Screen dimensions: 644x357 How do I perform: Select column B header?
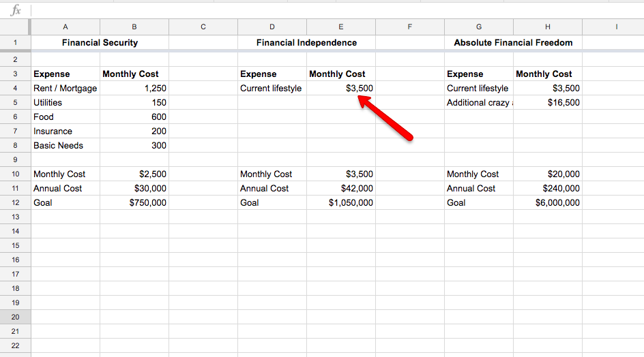(x=134, y=27)
